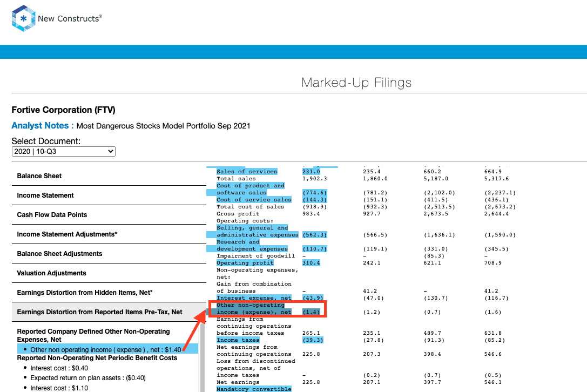Image resolution: width=587 pixels, height=392 pixels.
Task: Click highlighted Cost of service sales label
Action: point(254,200)
